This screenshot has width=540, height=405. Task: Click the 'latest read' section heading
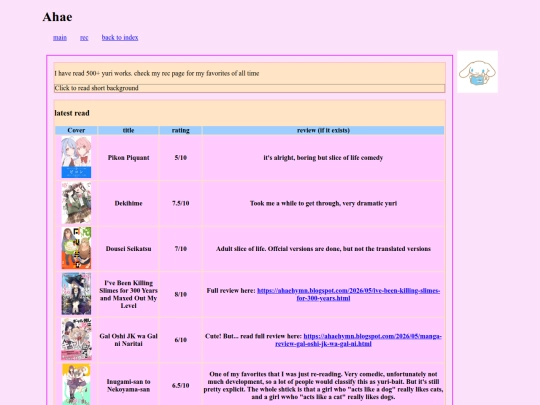click(x=72, y=113)
